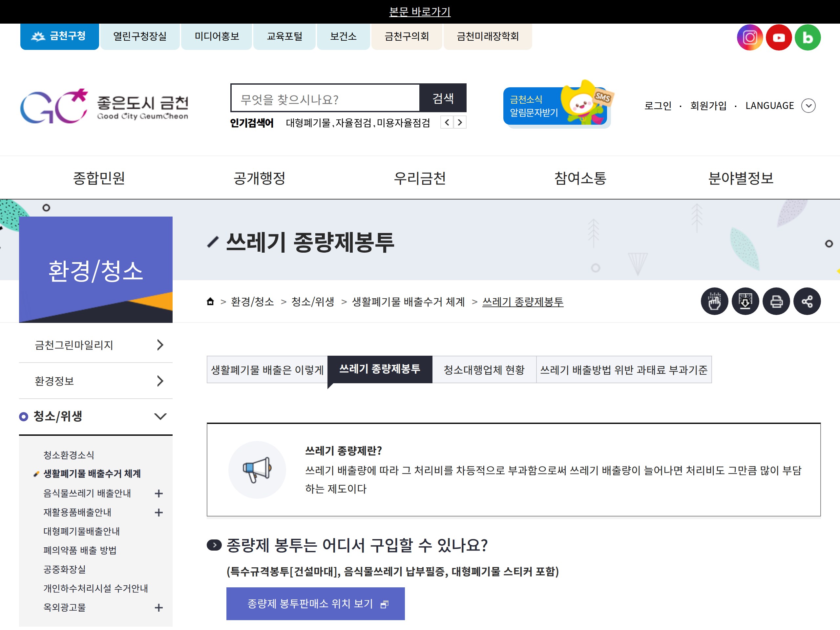
Task: Open 우리금천 main menu
Action: [420, 178]
